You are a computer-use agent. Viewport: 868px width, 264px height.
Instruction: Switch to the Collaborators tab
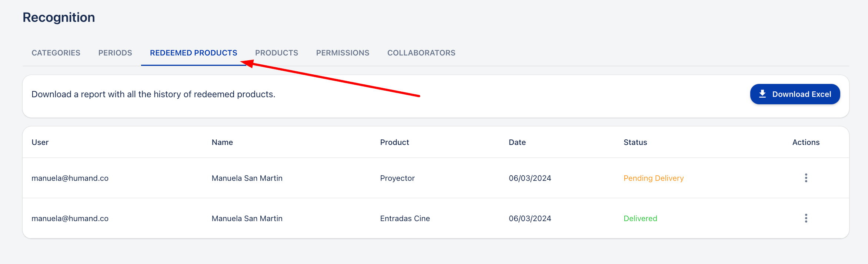coord(421,53)
